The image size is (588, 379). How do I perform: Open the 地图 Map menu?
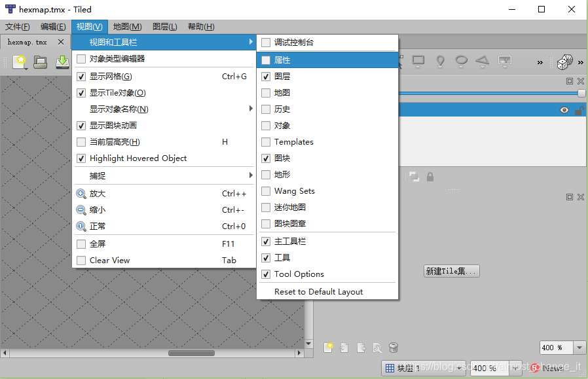[x=128, y=27]
